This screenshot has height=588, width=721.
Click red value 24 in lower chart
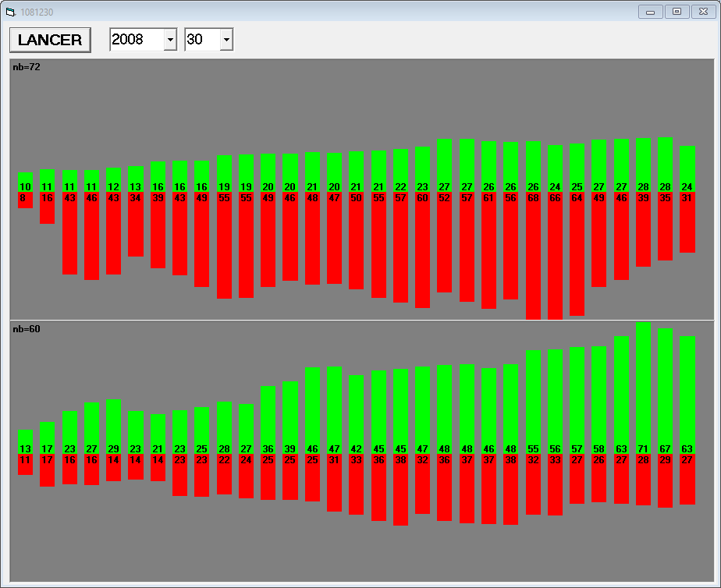pyautogui.click(x=246, y=460)
